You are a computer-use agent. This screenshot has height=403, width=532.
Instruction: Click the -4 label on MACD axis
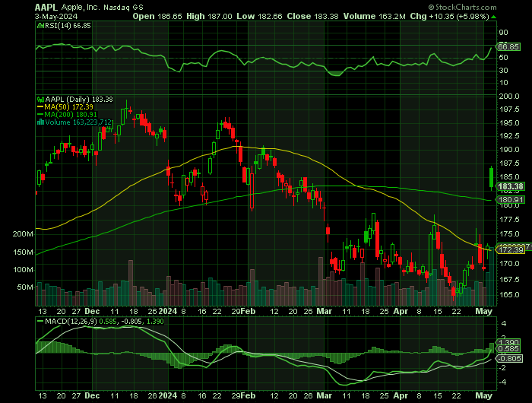click(x=503, y=382)
